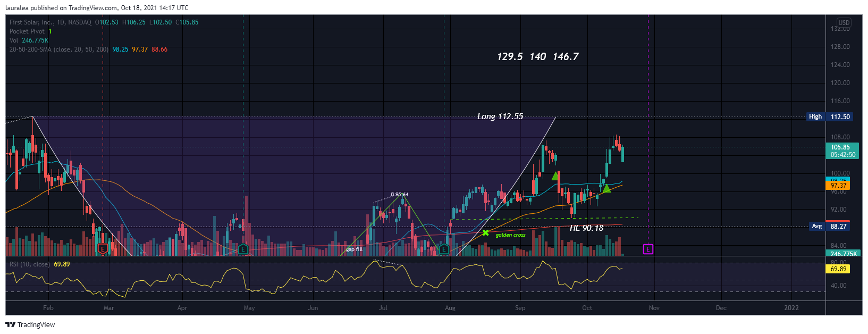868x334 pixels.
Task: Select the Vol 246.775K indicator legend
Action: [x=29, y=40]
